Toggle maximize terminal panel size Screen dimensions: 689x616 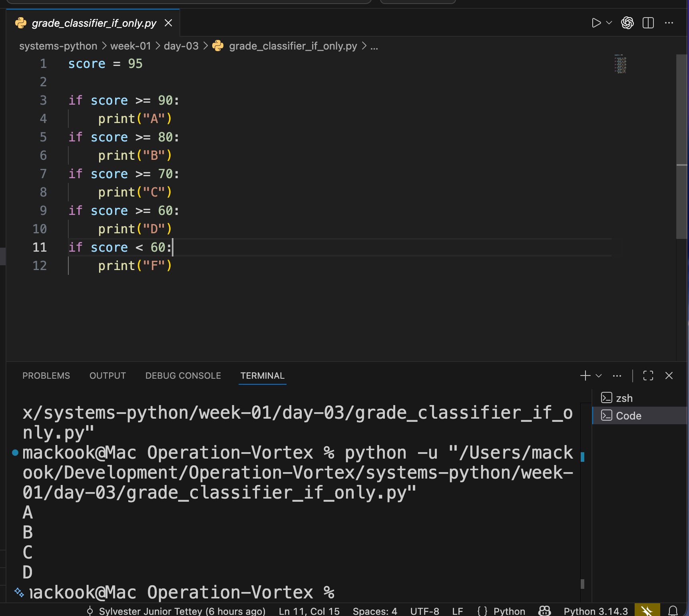click(x=648, y=376)
